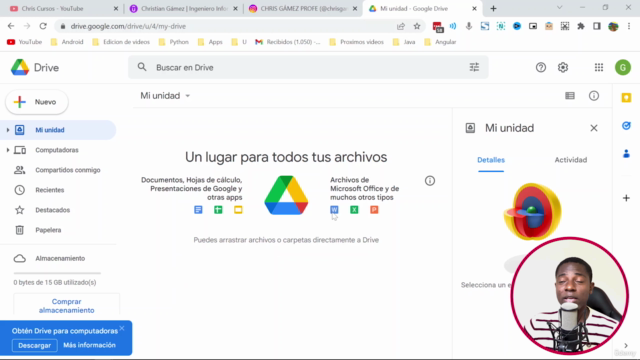
Task: Open search filter options in Drive
Action: [x=474, y=67]
